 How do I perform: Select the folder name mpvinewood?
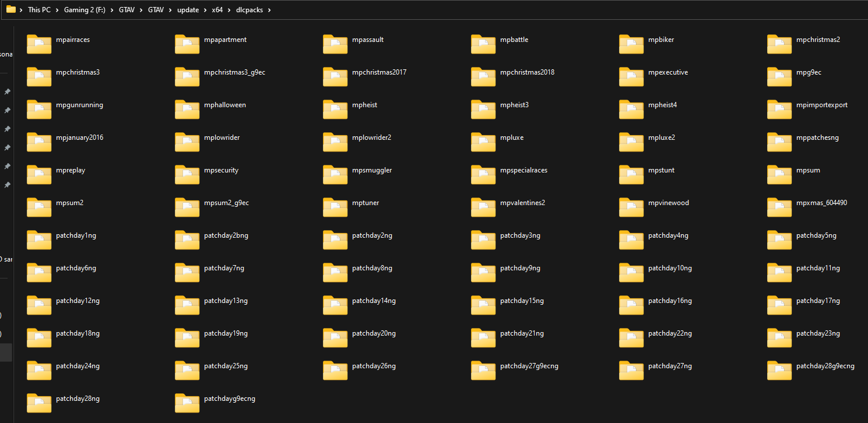click(669, 203)
